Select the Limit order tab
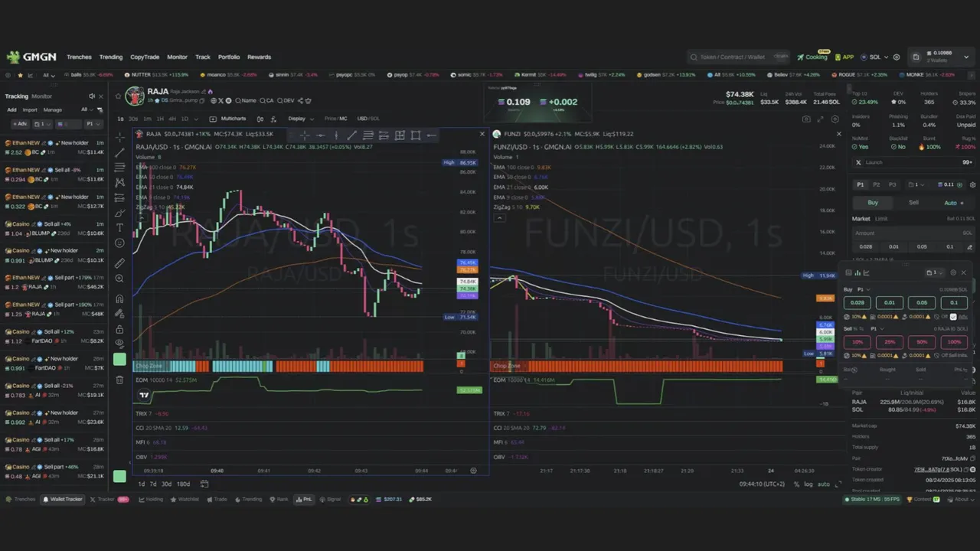This screenshot has height=551, width=980. coord(881,219)
